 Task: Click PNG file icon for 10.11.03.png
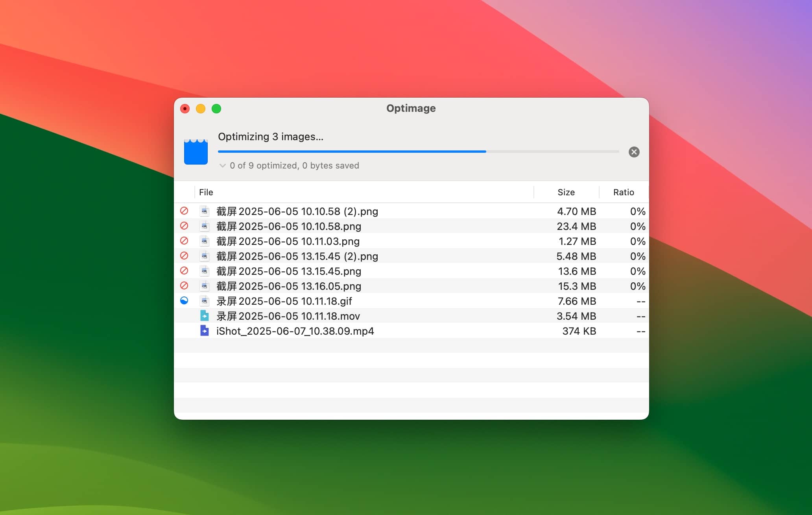pos(204,241)
